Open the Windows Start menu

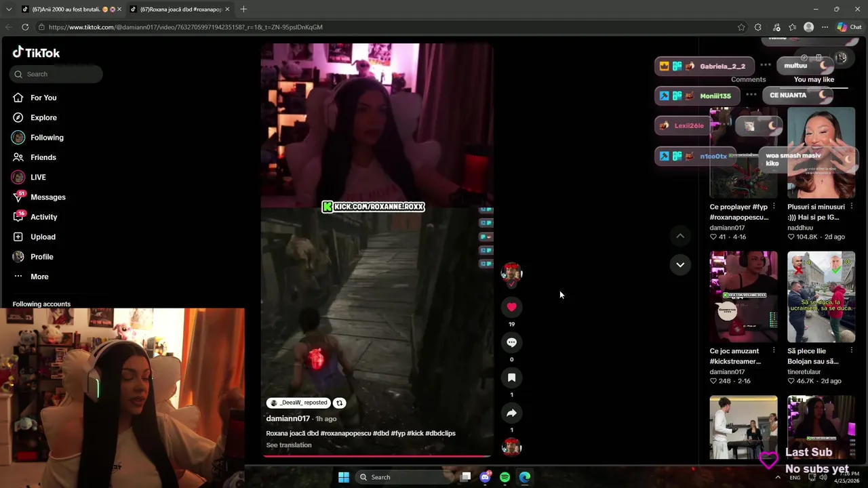tap(344, 477)
